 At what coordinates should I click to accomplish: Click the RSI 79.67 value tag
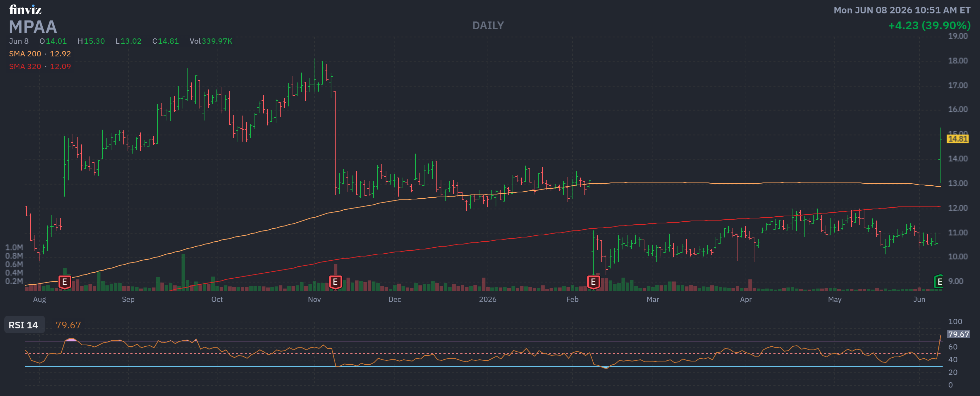click(958, 334)
